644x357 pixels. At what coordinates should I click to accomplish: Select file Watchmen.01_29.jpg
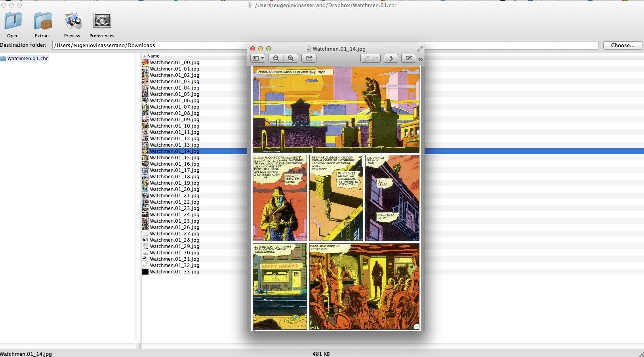coord(175,246)
